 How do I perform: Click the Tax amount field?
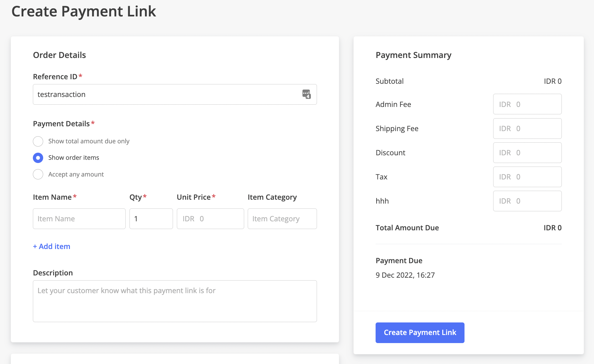527,177
